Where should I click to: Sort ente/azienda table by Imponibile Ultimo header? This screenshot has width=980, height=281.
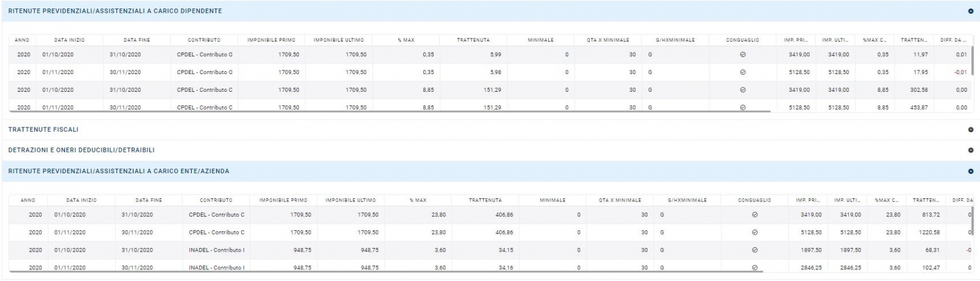click(351, 200)
